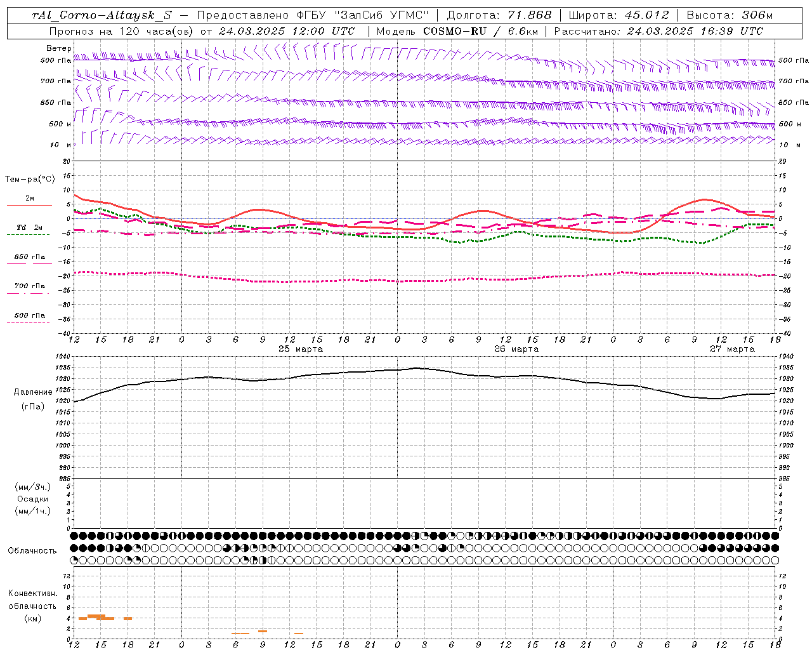Screen dimensions: 812x650
Task: Click the Облачность row label
Action: [32, 551]
